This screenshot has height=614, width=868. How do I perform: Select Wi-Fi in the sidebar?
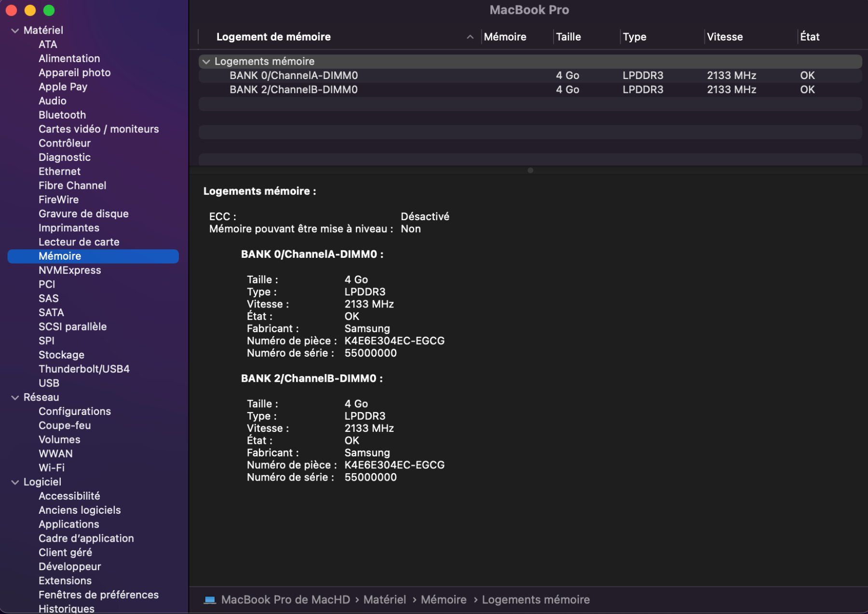click(52, 467)
